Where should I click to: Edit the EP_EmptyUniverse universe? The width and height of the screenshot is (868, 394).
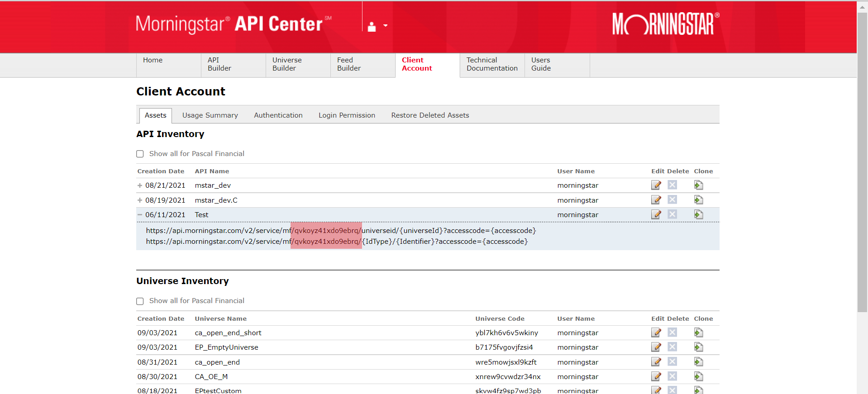(x=656, y=347)
